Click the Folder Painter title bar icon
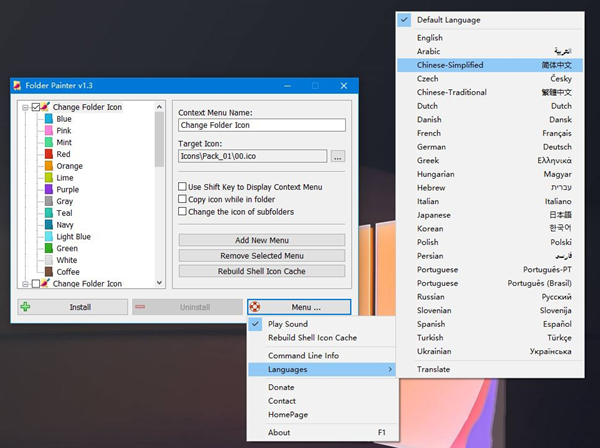 (17, 87)
